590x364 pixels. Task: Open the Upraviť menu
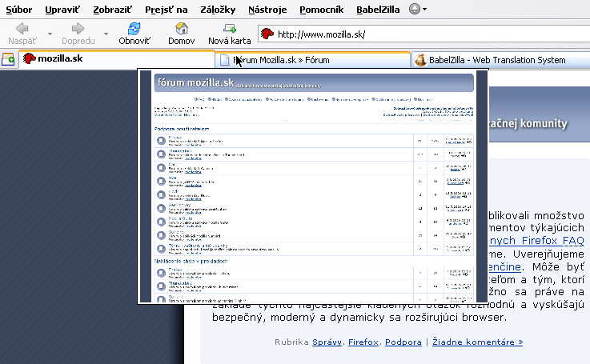(62, 10)
